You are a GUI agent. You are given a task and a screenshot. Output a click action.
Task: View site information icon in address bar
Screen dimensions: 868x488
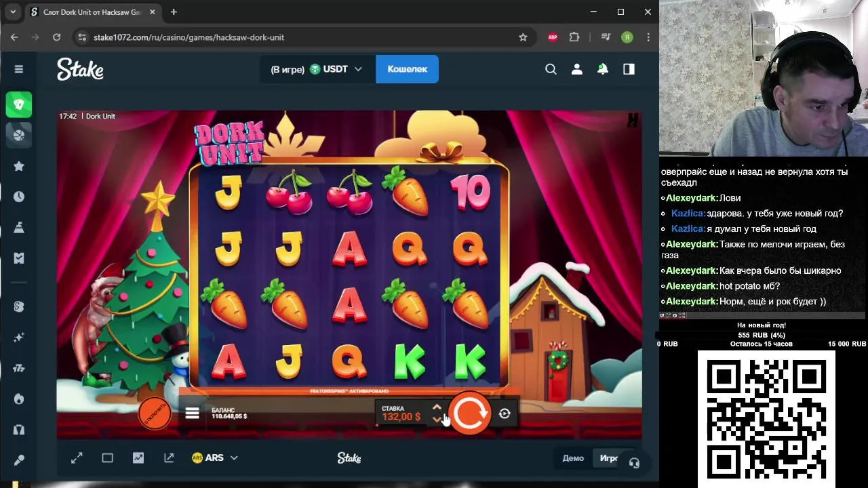click(x=82, y=37)
